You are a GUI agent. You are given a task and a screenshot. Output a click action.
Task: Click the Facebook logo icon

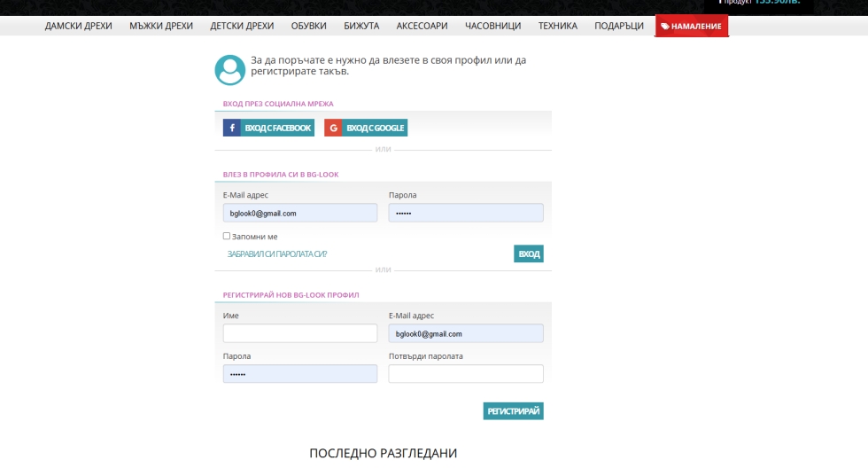pos(233,128)
